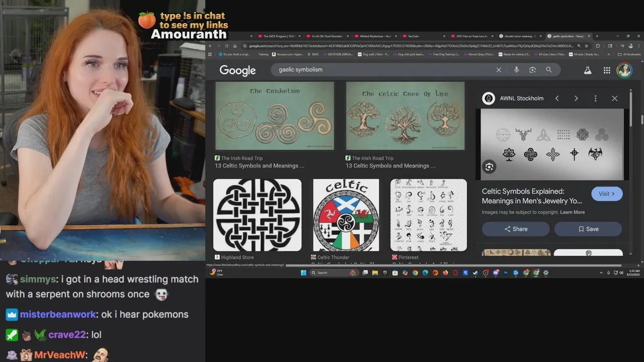This screenshot has height=362, width=644.
Task: Open Firefox from the taskbar
Action: pos(445,273)
